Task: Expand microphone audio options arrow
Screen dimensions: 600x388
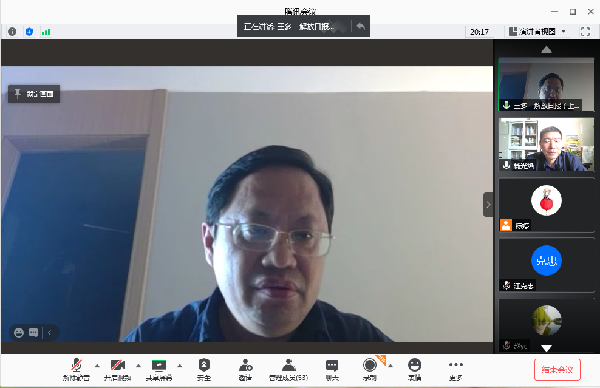Action: click(97, 366)
